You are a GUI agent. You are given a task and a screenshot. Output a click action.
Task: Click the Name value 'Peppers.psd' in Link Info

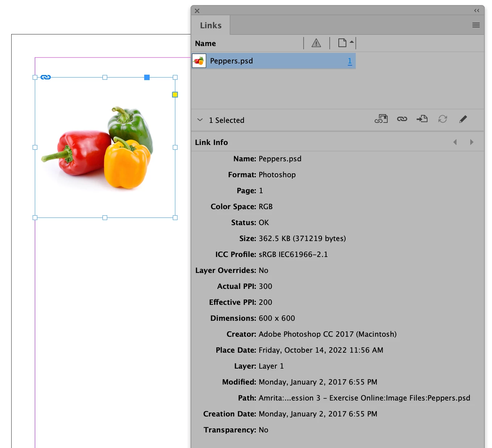pyautogui.click(x=280, y=159)
